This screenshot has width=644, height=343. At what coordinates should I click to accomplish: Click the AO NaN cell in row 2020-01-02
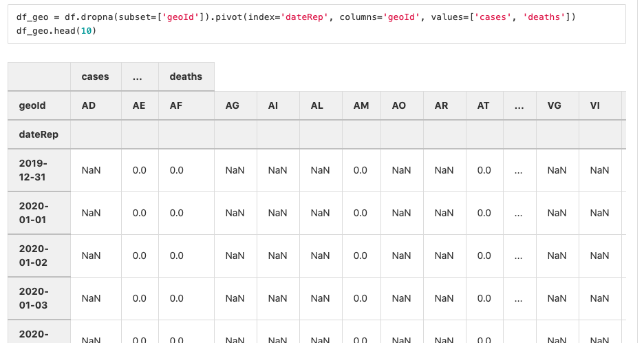(x=402, y=256)
